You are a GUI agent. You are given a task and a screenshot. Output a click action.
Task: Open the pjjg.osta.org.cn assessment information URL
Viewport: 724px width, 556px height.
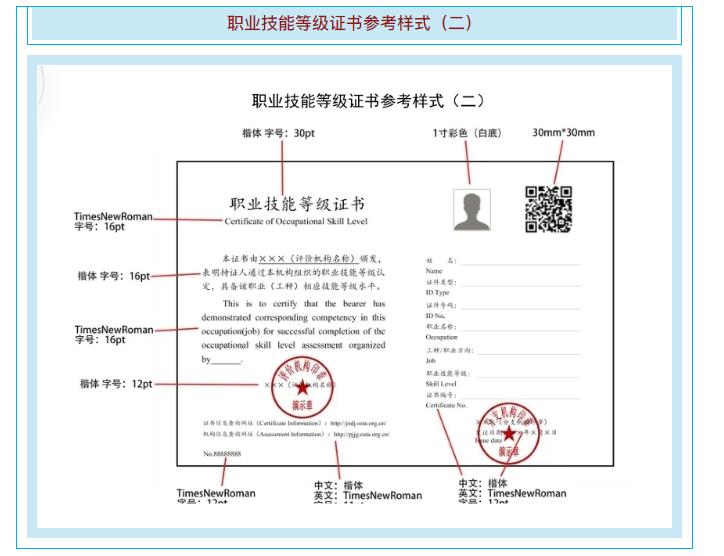[362, 436]
